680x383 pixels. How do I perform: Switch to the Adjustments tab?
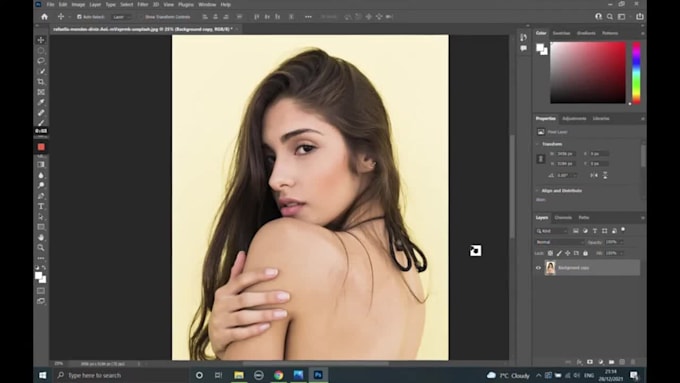(574, 118)
